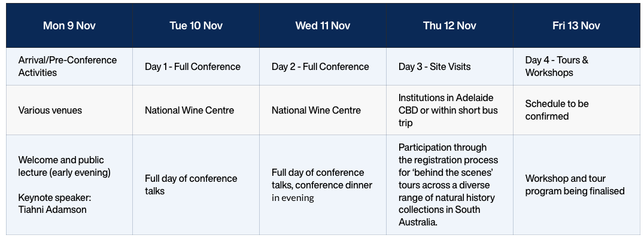Click Schedule to be confirmed cell
The height and width of the screenshot is (241, 644).
coord(576,110)
